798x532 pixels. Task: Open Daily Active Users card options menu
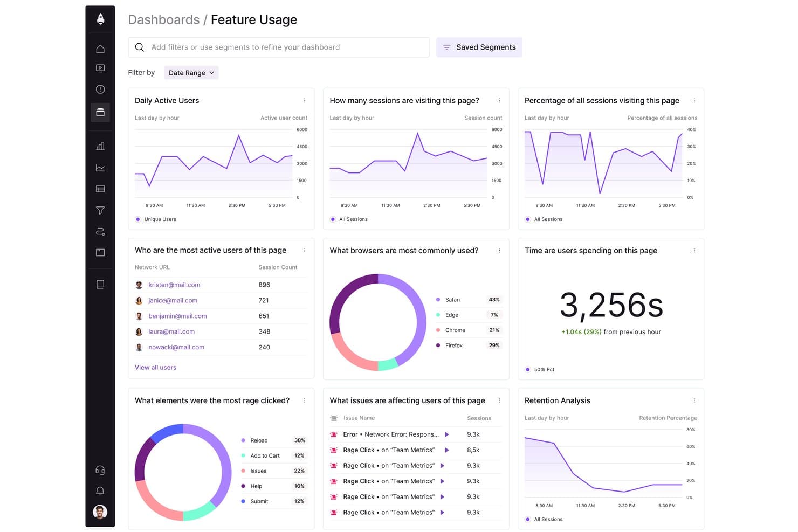coord(305,101)
